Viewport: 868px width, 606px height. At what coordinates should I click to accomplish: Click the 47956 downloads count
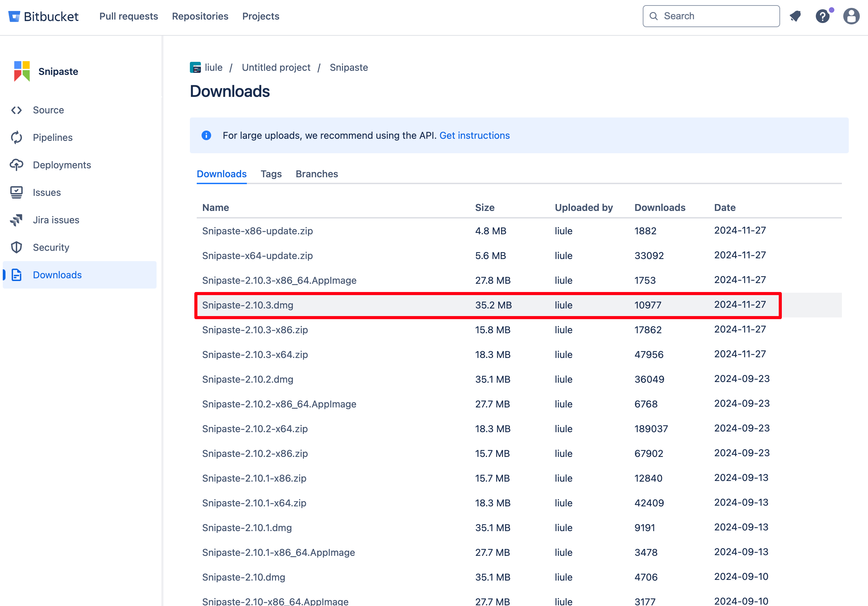click(649, 355)
